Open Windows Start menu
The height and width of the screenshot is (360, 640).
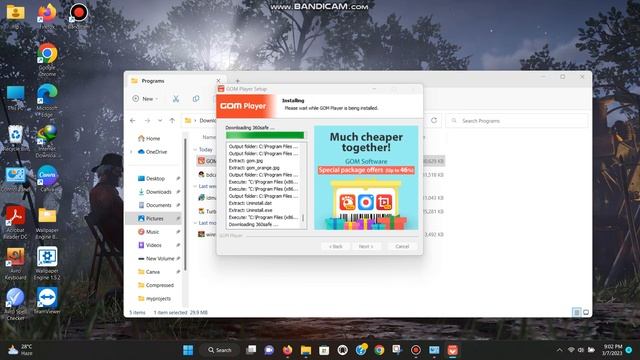point(188,350)
